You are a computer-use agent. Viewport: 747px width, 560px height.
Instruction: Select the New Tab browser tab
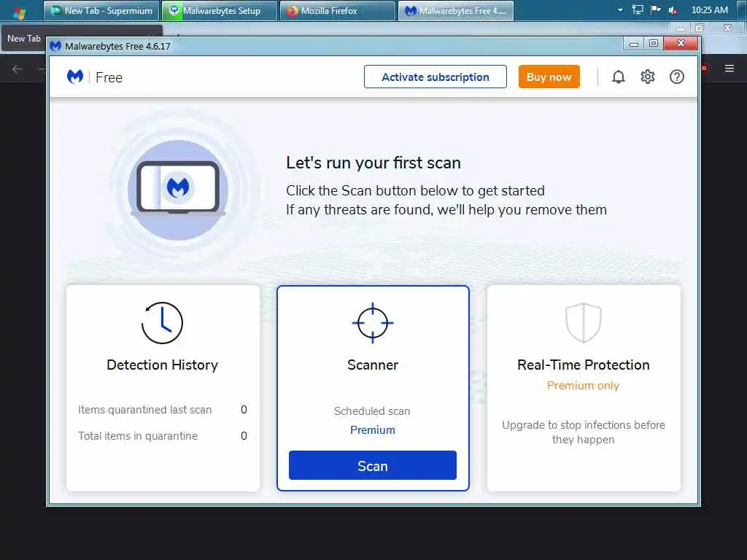click(x=24, y=39)
